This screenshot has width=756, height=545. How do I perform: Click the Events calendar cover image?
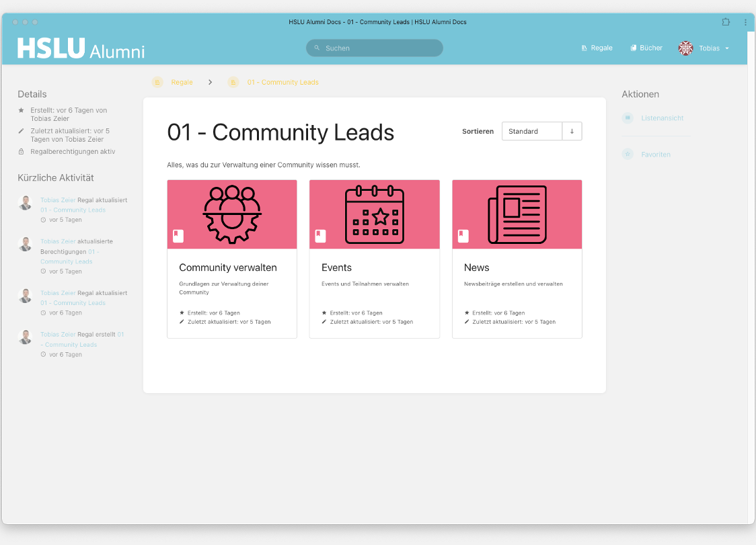click(375, 214)
